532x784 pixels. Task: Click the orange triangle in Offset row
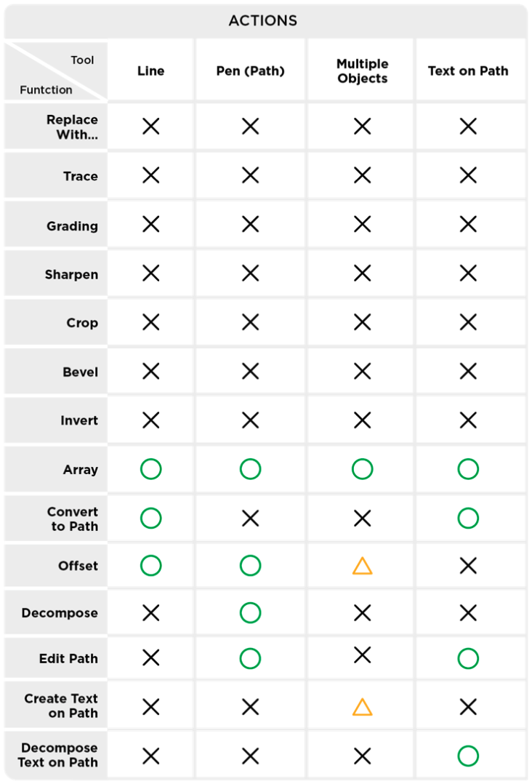coord(362,566)
